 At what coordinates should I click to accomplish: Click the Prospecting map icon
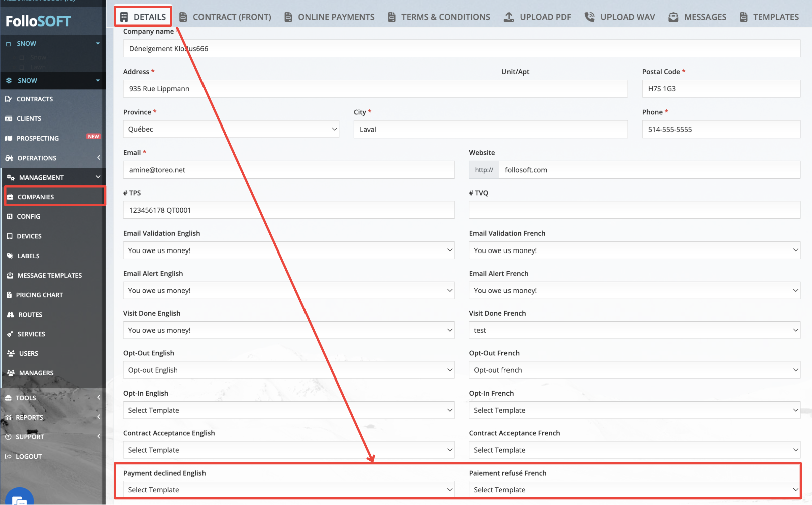click(9, 138)
